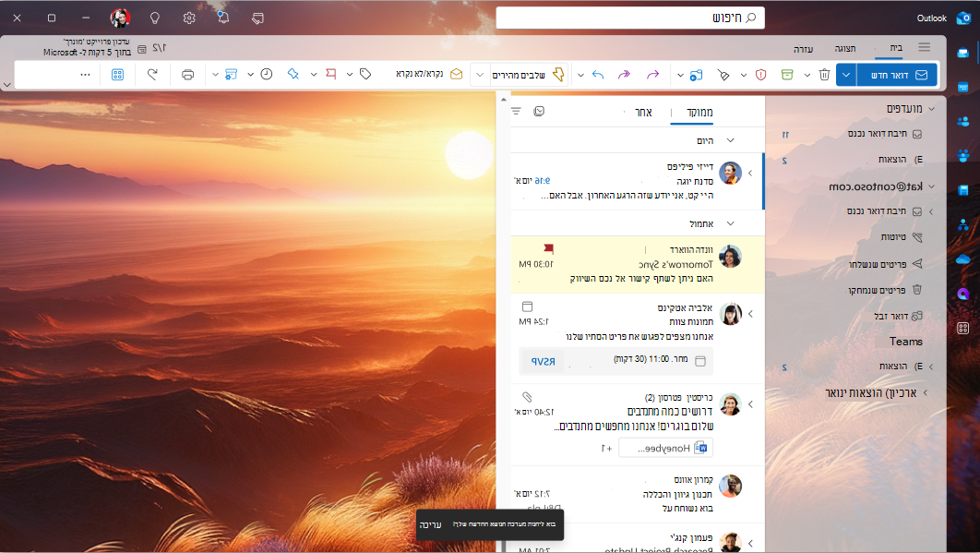The width and height of the screenshot is (980, 553).
Task: Click the Snooze clock icon
Action: 267,75
